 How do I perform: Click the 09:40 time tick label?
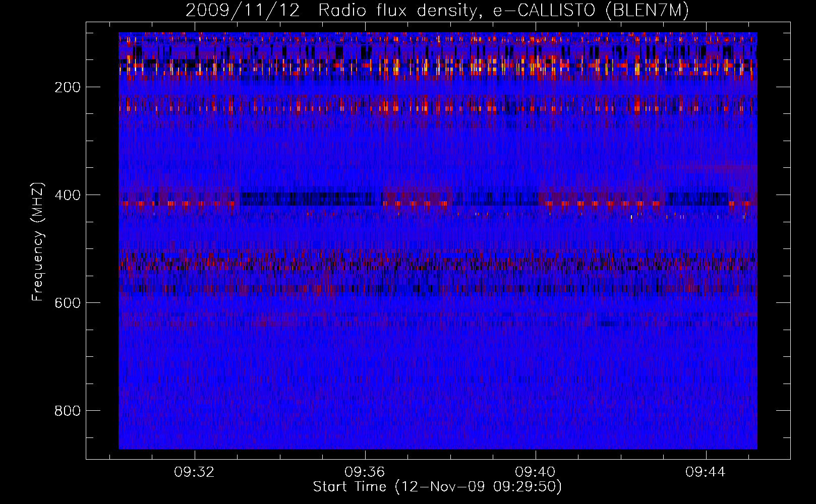point(535,472)
